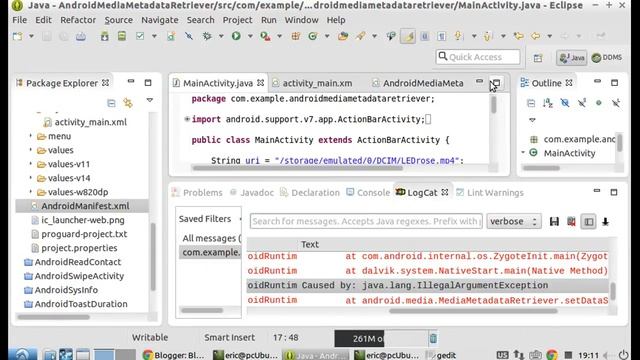
Task: Click the green Run button
Action: [x=236, y=36]
